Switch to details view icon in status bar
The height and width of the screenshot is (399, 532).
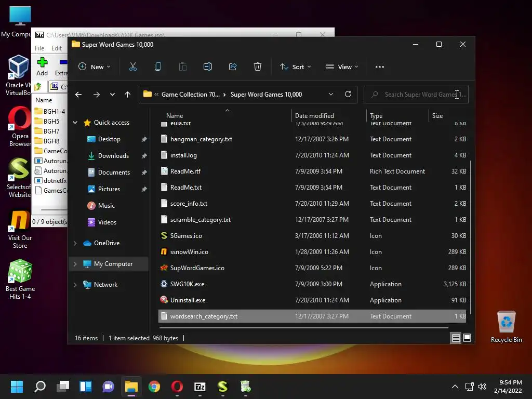[456, 338]
